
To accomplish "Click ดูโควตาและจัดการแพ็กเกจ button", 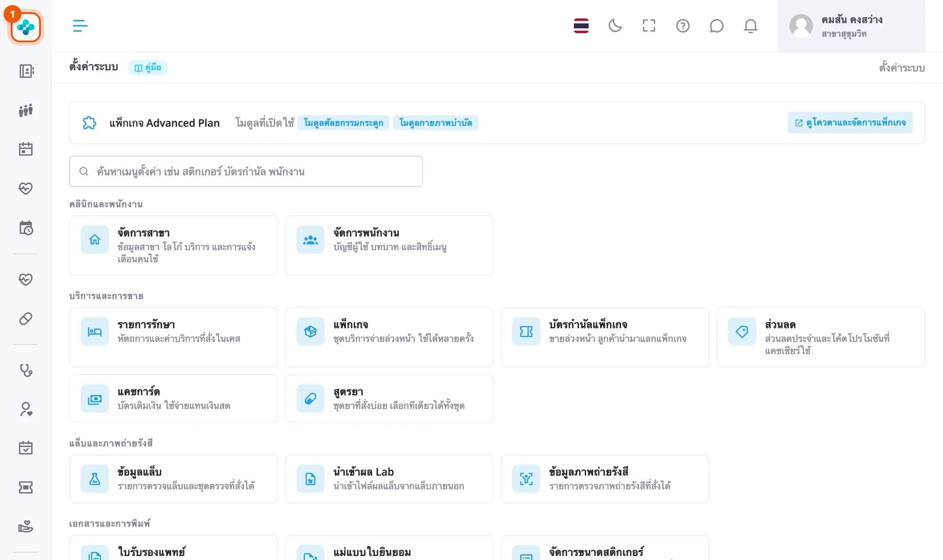I will (850, 123).
